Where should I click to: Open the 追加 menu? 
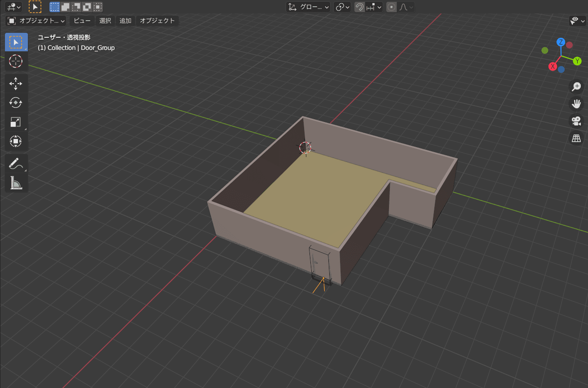pyautogui.click(x=125, y=21)
